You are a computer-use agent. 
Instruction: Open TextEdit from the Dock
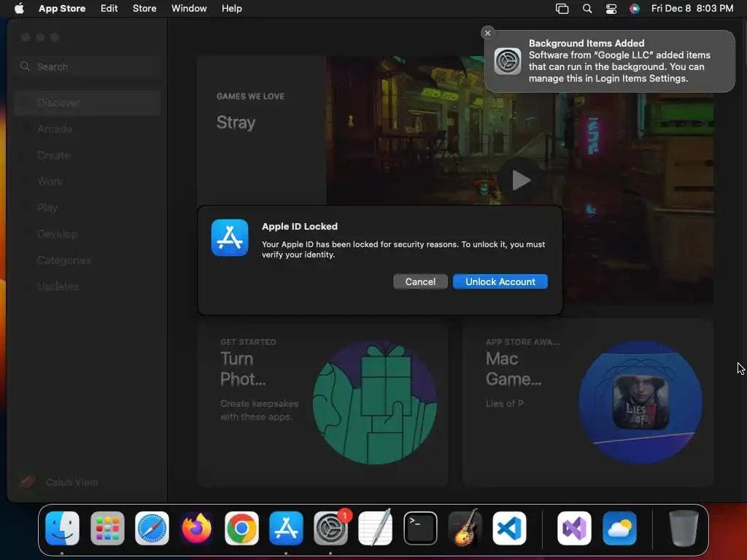(376, 528)
